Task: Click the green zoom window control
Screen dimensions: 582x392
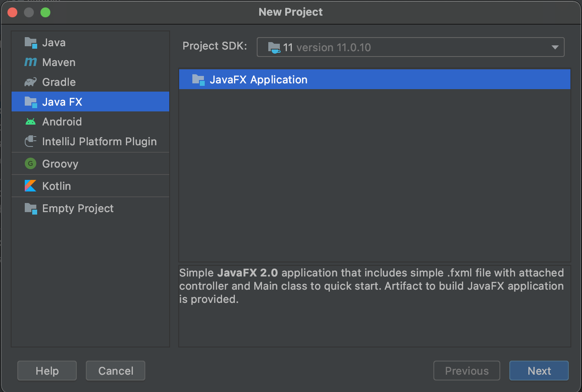Action: pos(45,12)
